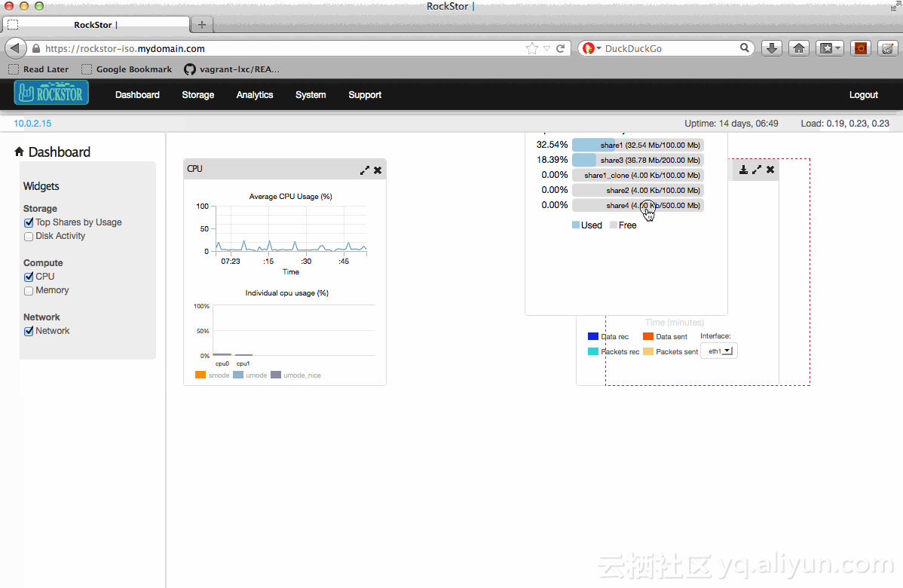Open the vagrant-lxc GitHub bookmark

pyautogui.click(x=231, y=69)
